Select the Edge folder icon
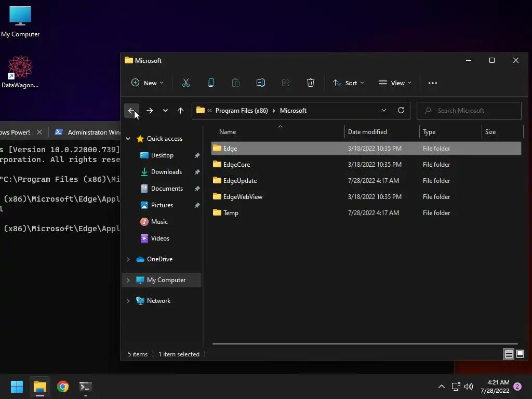 pos(217,148)
